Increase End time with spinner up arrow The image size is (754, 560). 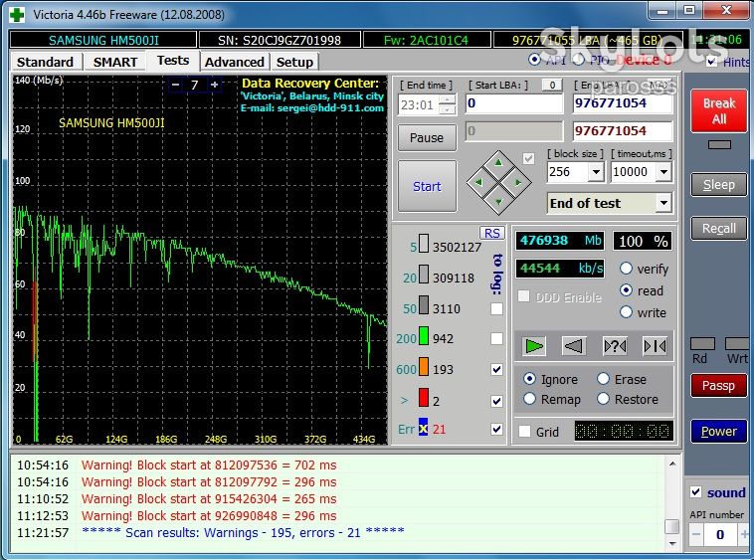[448, 99]
